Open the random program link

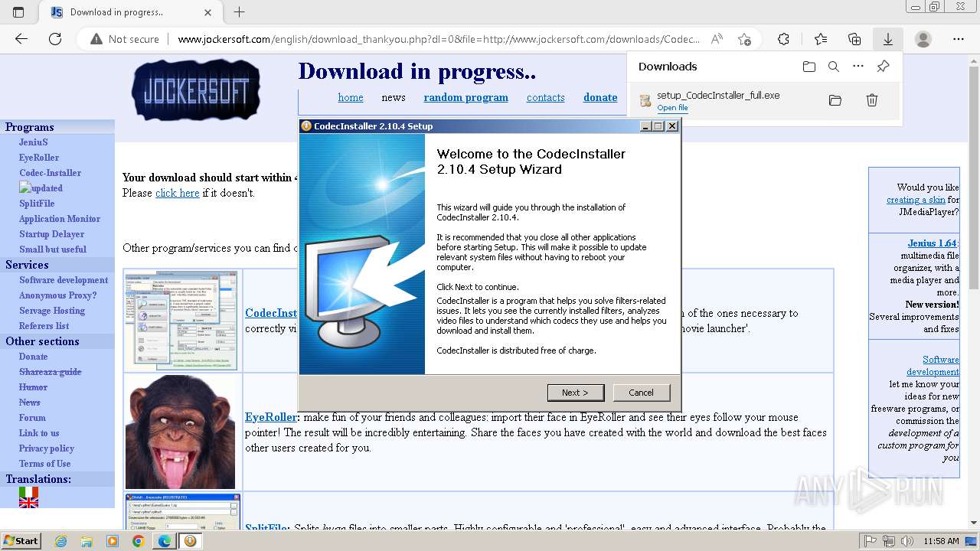(466, 97)
